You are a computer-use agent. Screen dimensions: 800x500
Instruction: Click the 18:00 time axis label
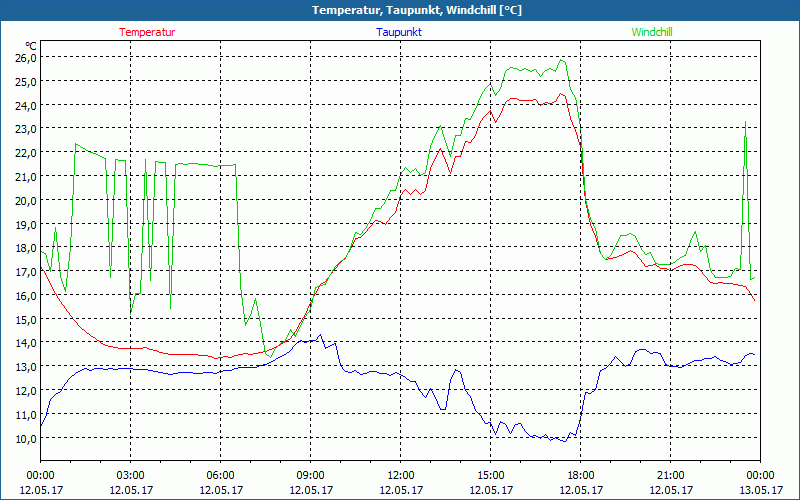click(581, 476)
